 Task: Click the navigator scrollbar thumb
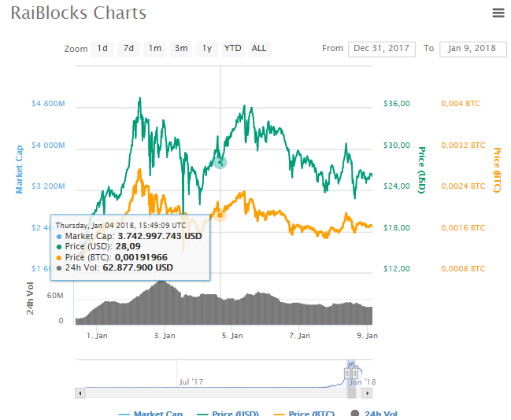(x=351, y=393)
